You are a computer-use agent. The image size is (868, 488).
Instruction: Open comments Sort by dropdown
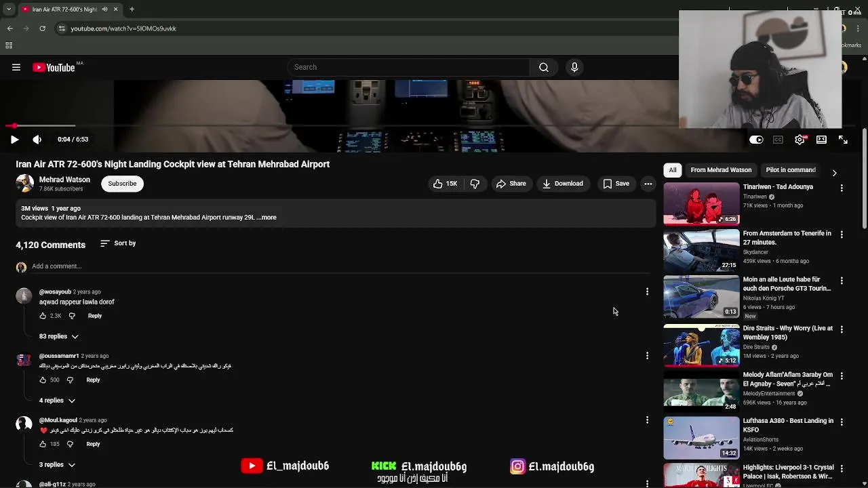coord(118,243)
